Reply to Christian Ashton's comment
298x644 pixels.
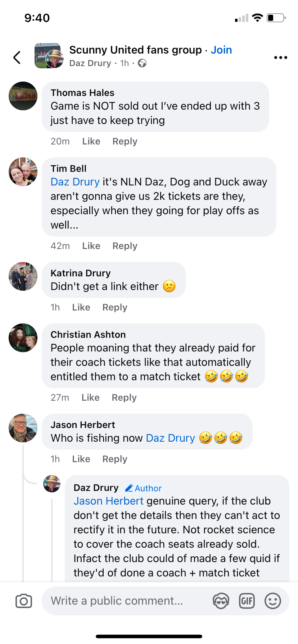pos(124,397)
